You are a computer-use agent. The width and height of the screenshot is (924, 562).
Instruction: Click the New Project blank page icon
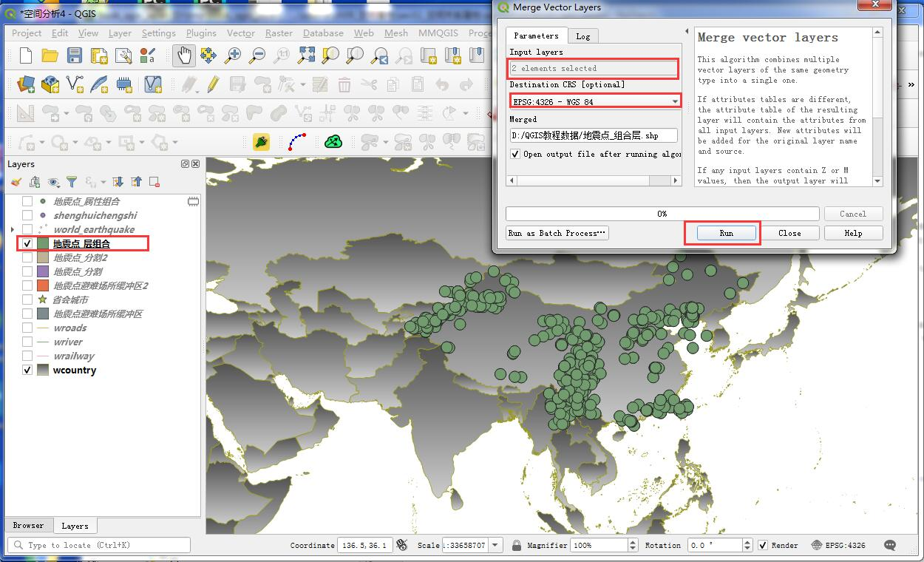pyautogui.click(x=26, y=55)
